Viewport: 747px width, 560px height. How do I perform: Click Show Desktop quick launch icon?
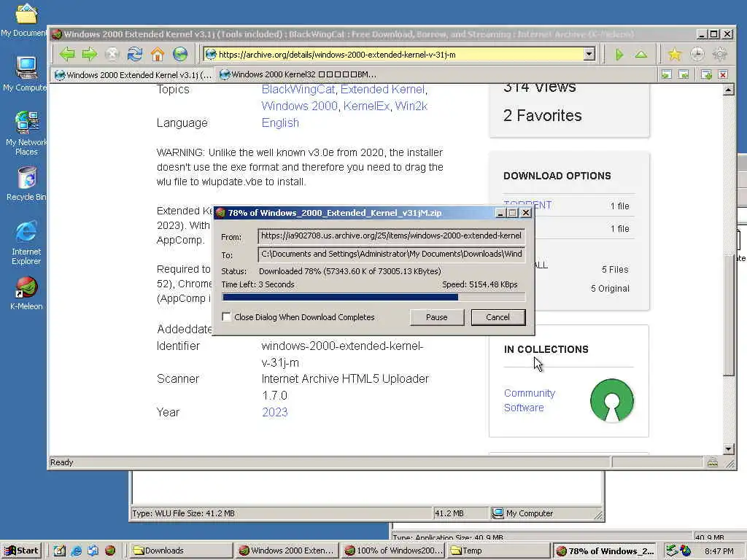[x=59, y=551]
